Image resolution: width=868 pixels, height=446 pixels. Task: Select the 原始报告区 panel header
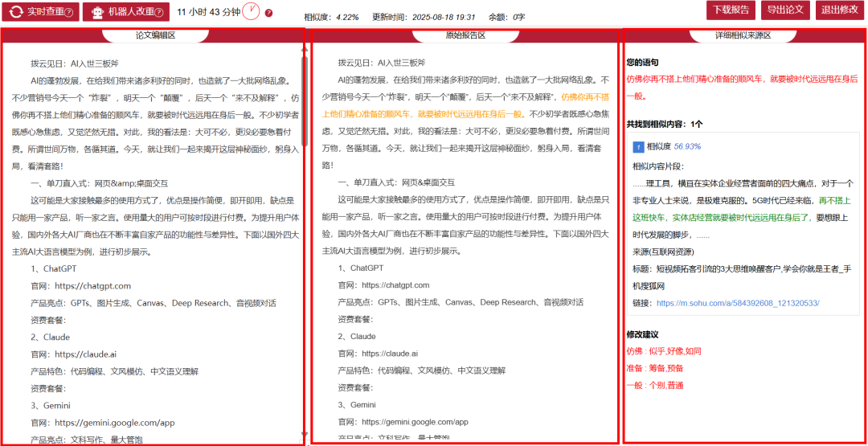(465, 35)
